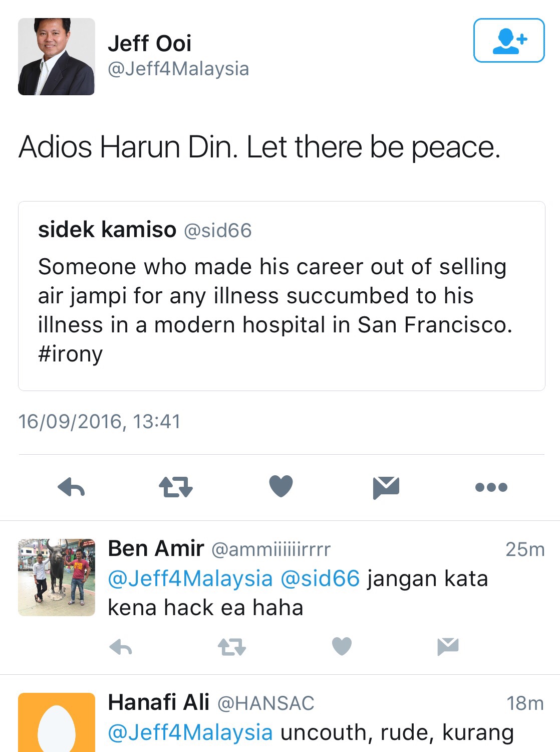Open @sid66 mention in Ben Amir's reply
The image size is (560, 752).
[x=320, y=579]
